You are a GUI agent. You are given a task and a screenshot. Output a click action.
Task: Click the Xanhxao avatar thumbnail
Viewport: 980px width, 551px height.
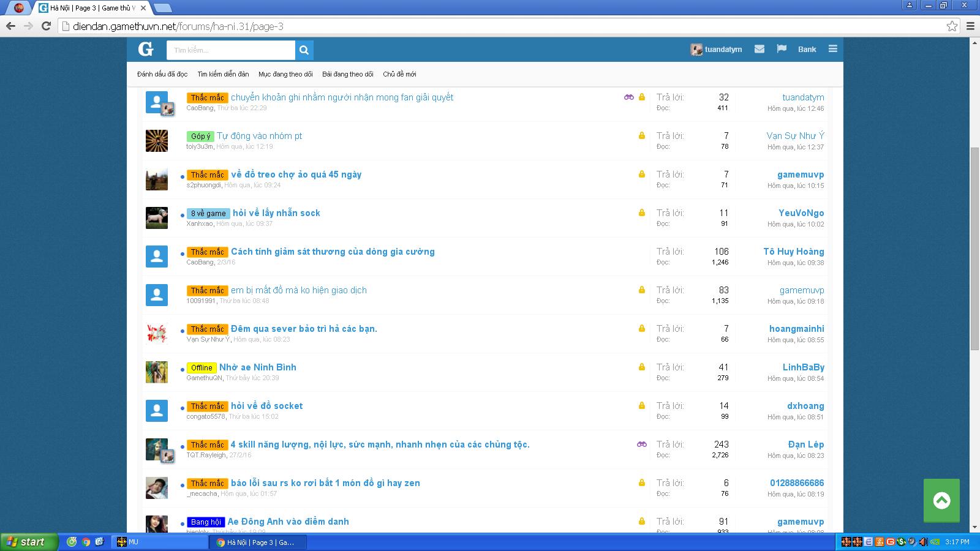[157, 218]
